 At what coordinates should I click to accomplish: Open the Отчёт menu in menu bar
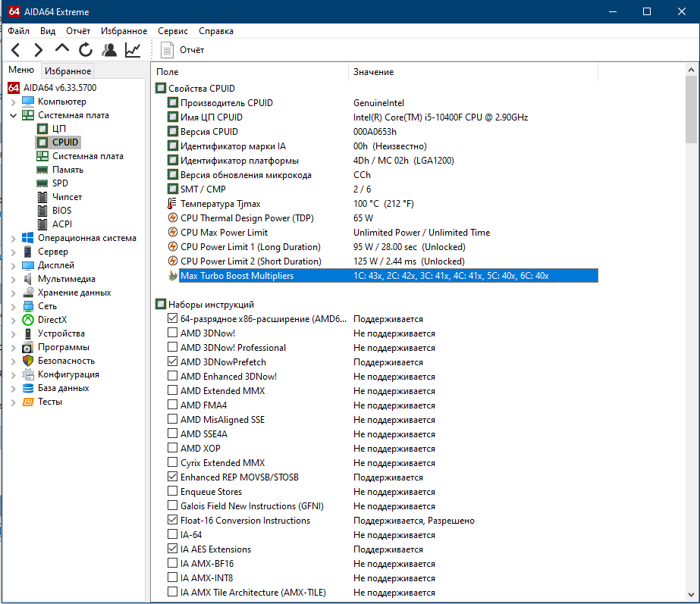(x=78, y=31)
